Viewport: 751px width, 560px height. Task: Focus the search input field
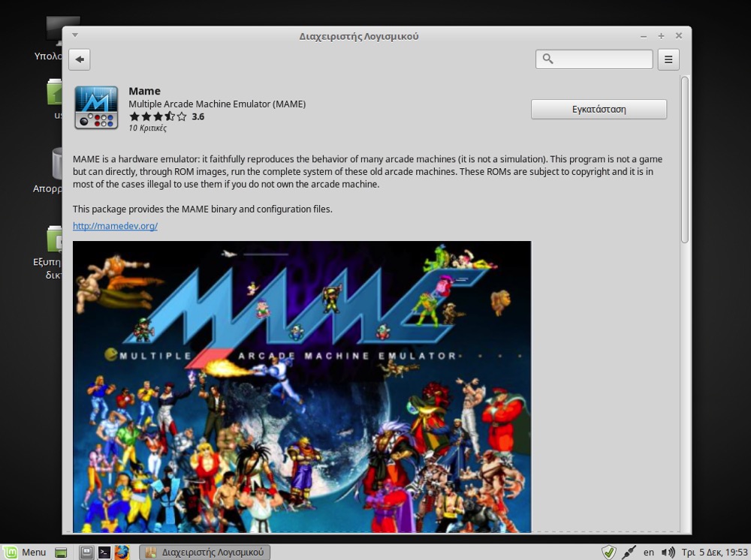tap(594, 59)
